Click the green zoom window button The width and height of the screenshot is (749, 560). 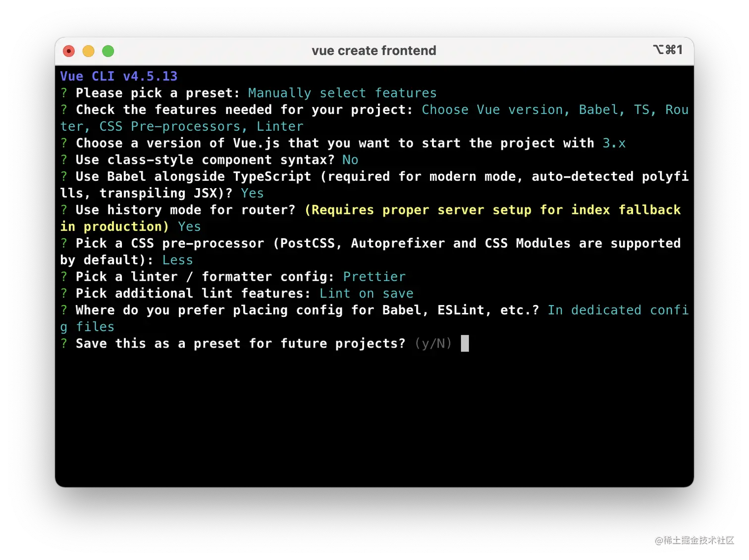[108, 51]
